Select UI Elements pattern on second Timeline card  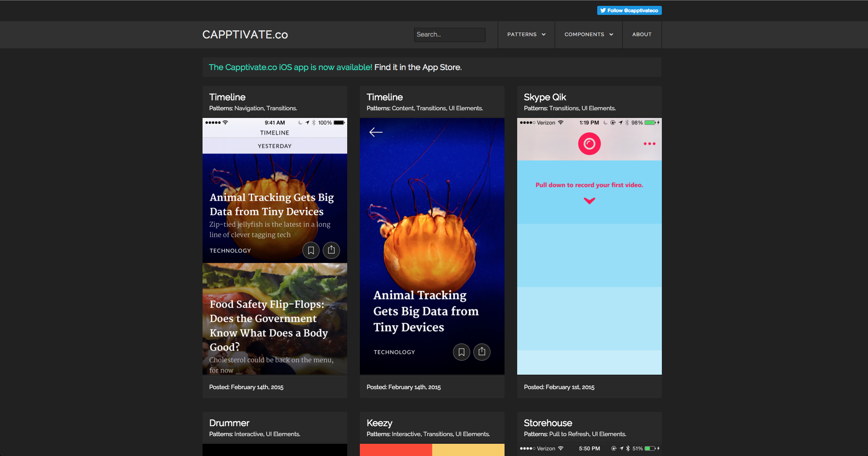tap(465, 108)
